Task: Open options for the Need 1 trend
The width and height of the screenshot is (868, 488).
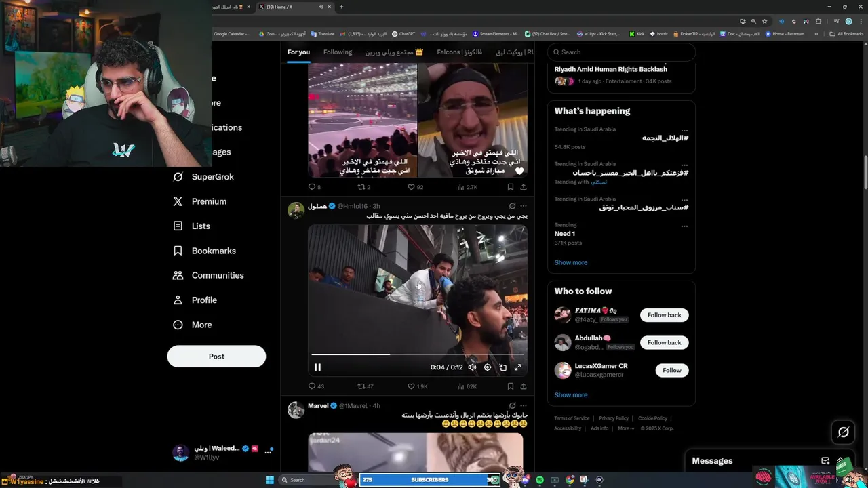Action: coord(684,226)
